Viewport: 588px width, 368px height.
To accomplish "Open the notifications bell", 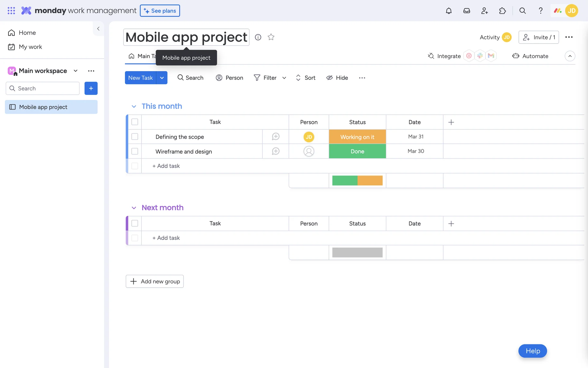I will 448,11.
